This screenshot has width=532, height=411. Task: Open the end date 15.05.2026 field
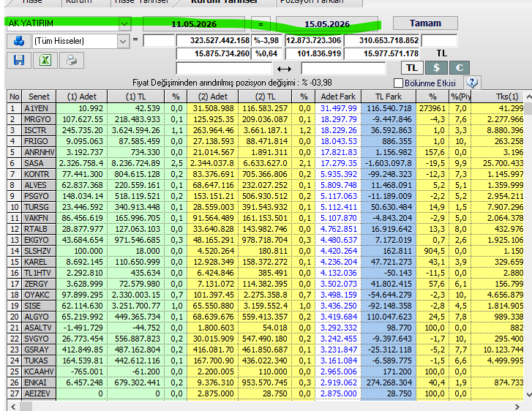coord(327,24)
